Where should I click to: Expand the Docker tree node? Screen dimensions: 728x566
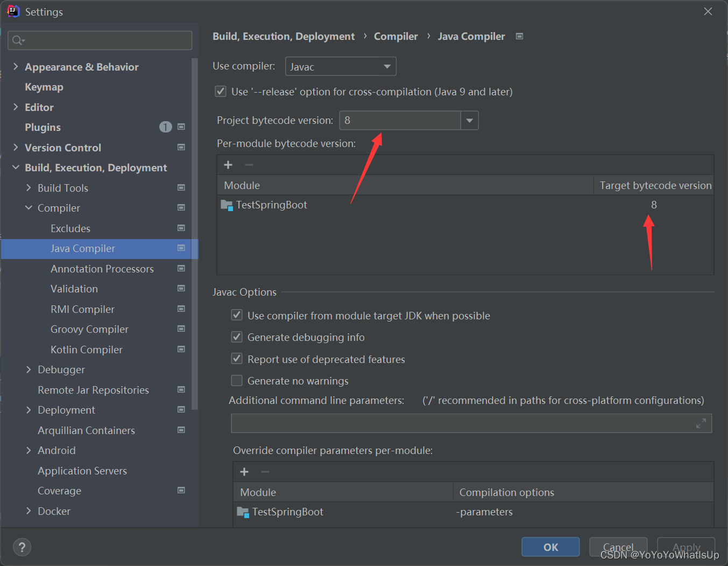29,511
